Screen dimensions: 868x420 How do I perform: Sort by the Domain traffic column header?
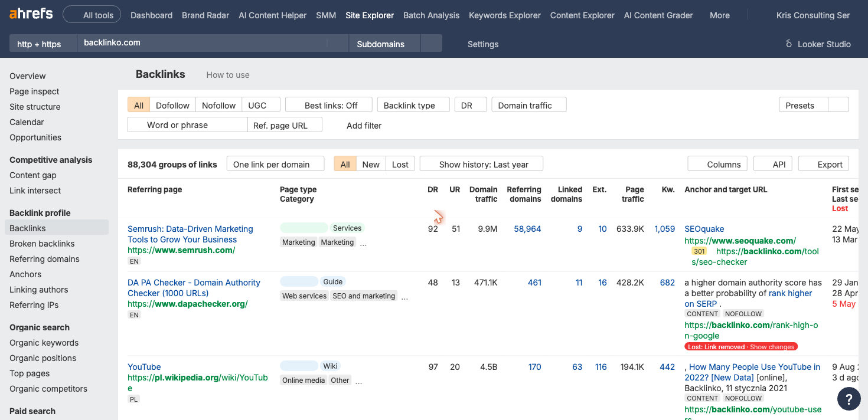coord(484,194)
